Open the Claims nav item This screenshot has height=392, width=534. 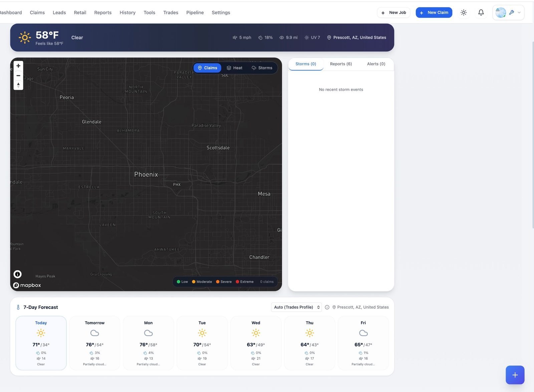(x=37, y=13)
